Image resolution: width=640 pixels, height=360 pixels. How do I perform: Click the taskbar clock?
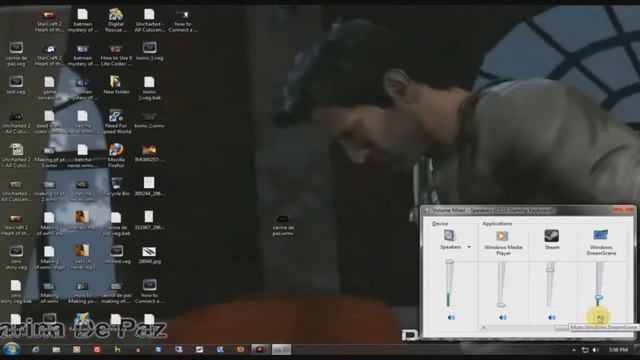(618, 350)
